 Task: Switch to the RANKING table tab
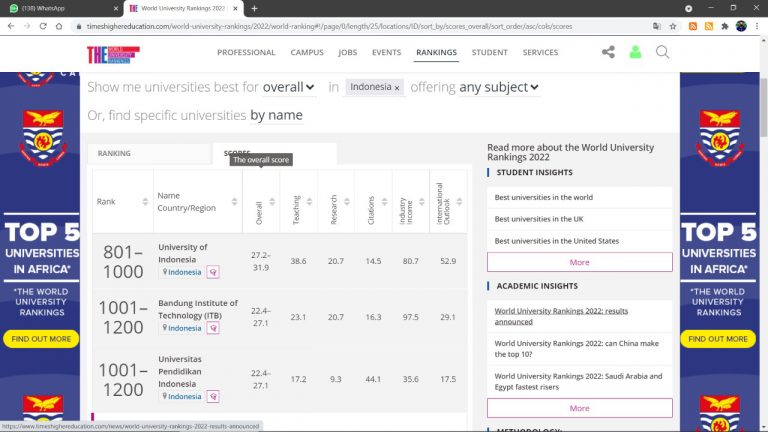coord(149,153)
